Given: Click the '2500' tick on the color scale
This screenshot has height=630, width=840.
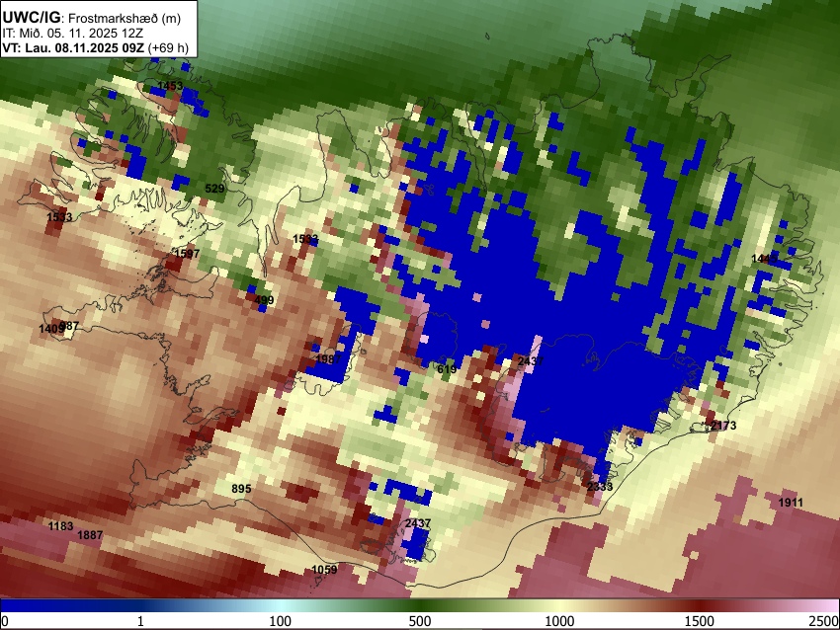Looking at the screenshot, I should (824, 621).
